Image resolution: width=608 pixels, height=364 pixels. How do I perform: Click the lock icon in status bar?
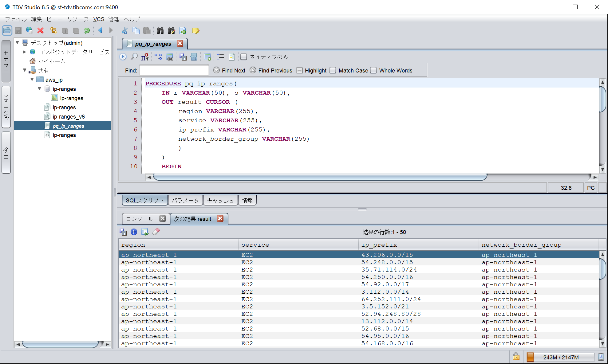[516, 357]
